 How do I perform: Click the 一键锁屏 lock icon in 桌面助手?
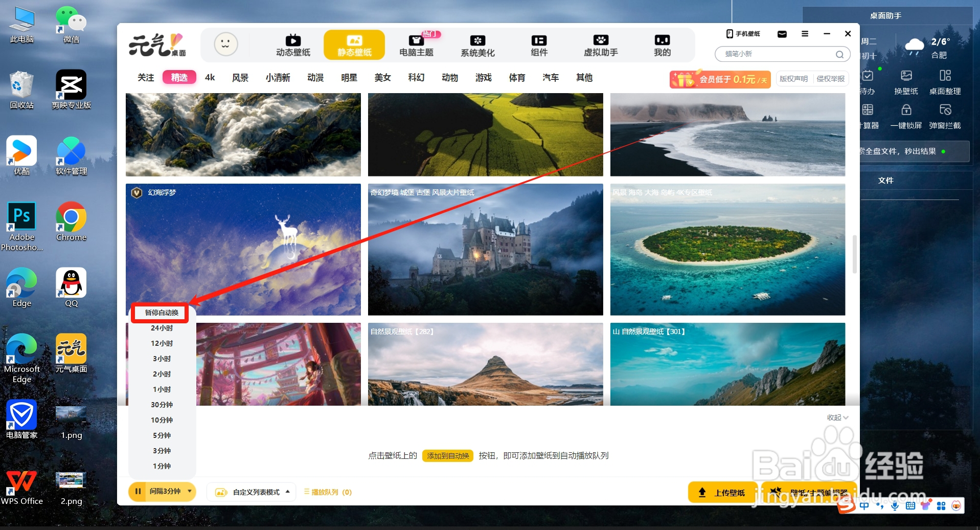906,117
